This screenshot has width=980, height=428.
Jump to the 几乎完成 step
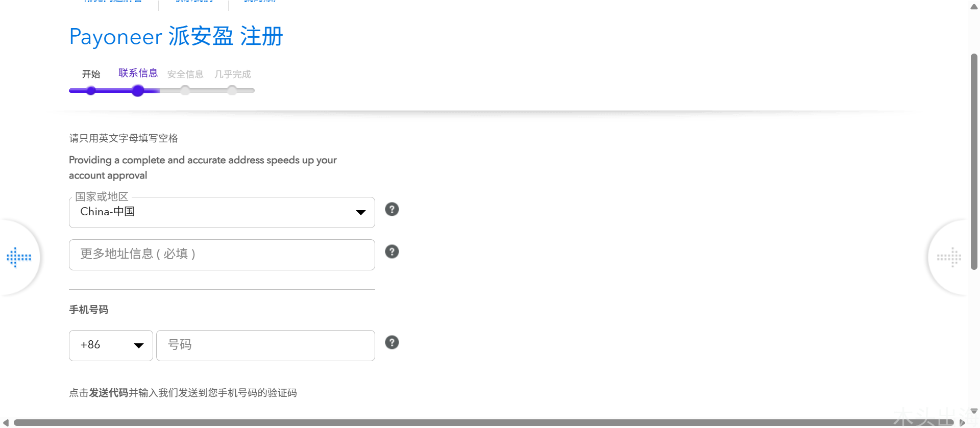(x=232, y=74)
